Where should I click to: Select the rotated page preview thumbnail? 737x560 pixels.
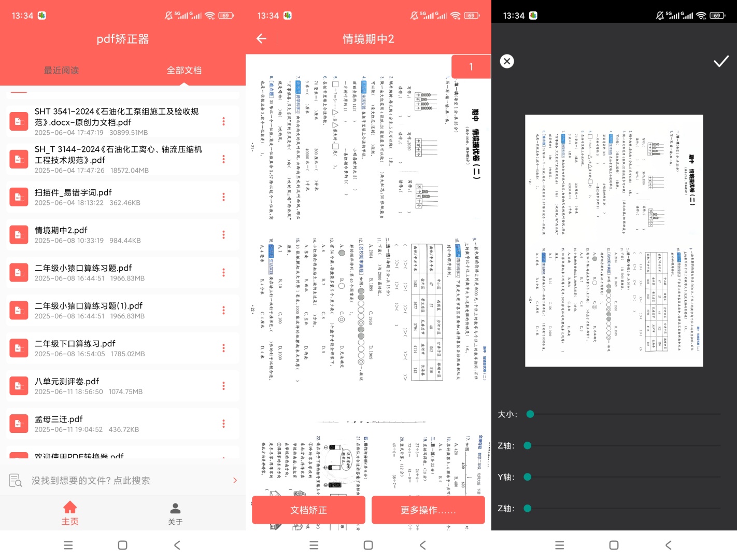614,241
